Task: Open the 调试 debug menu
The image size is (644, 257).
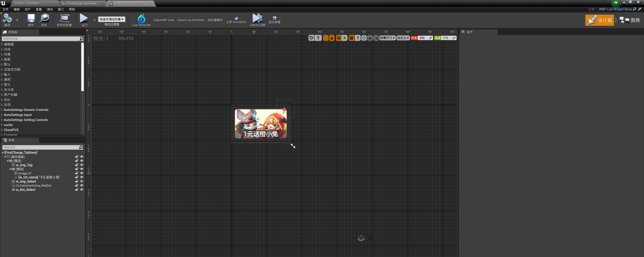Action: [50, 9]
